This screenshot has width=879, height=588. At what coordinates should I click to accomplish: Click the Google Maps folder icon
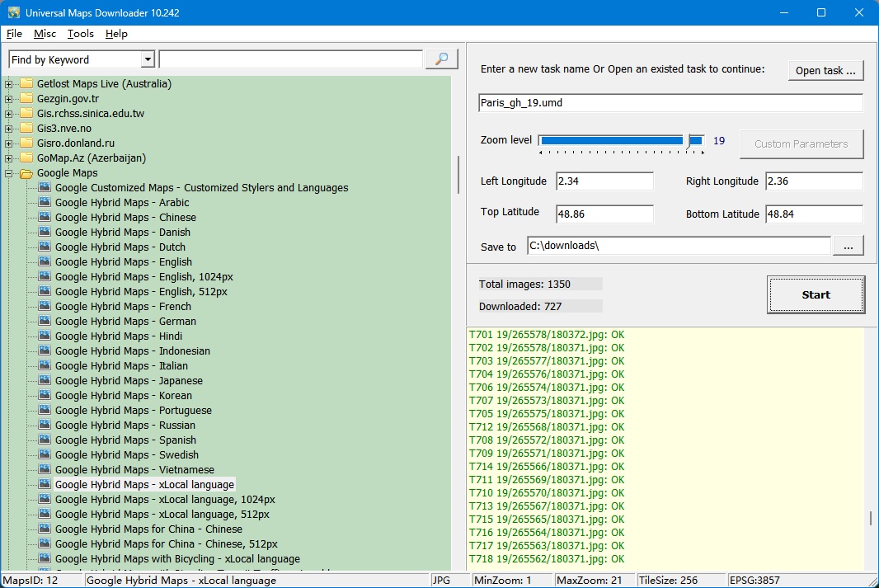pos(26,173)
